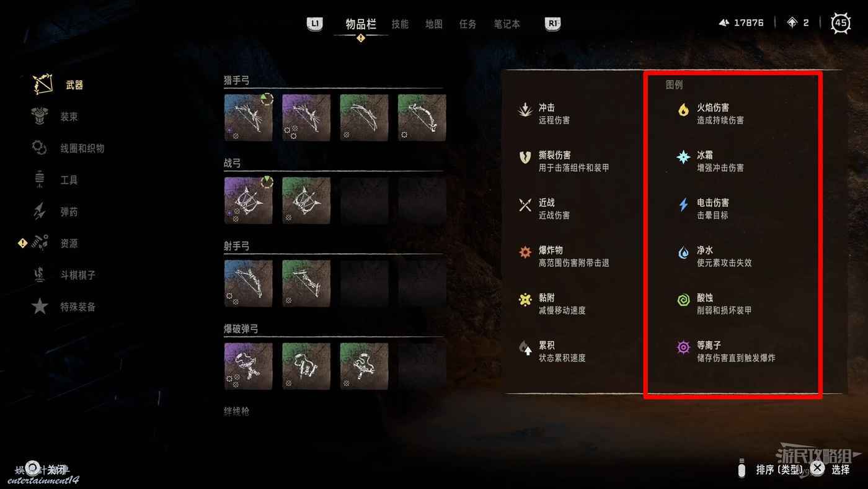Click the 等离子 plasma legend icon

[683, 348]
